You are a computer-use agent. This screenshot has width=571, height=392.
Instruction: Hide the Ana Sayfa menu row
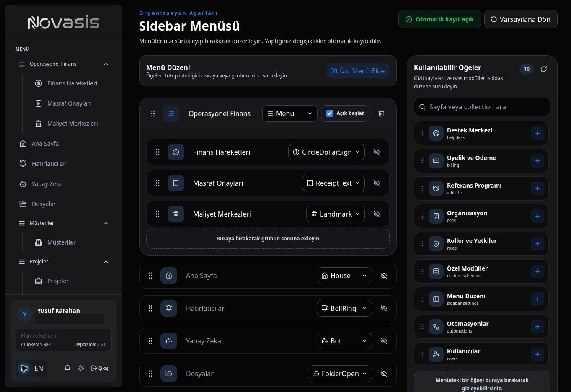point(383,276)
